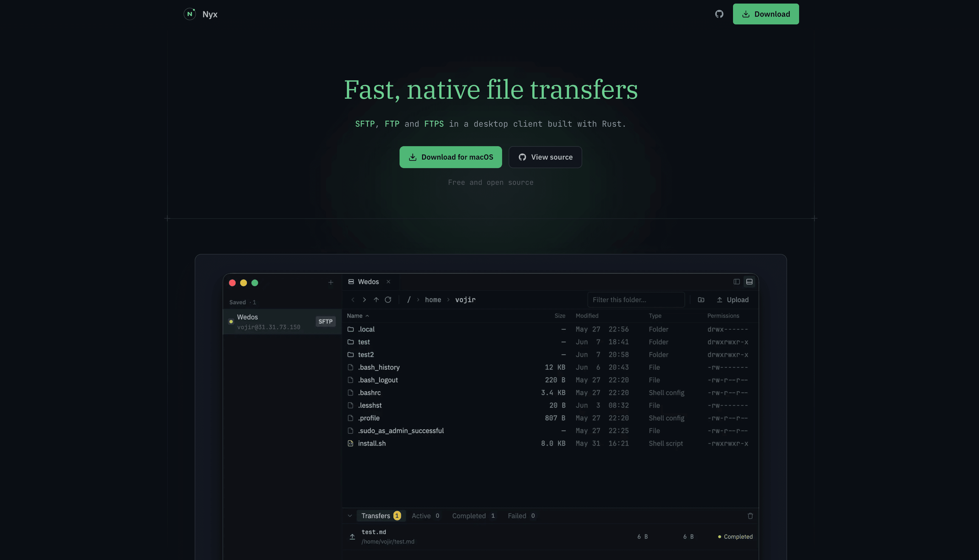
Task: Click the .profile file icon
Action: click(x=351, y=418)
